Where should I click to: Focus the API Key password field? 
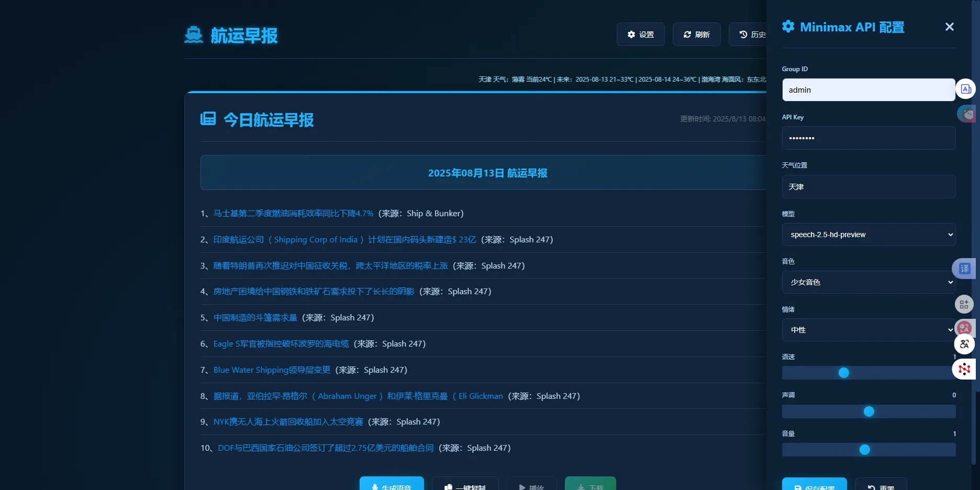click(x=868, y=138)
